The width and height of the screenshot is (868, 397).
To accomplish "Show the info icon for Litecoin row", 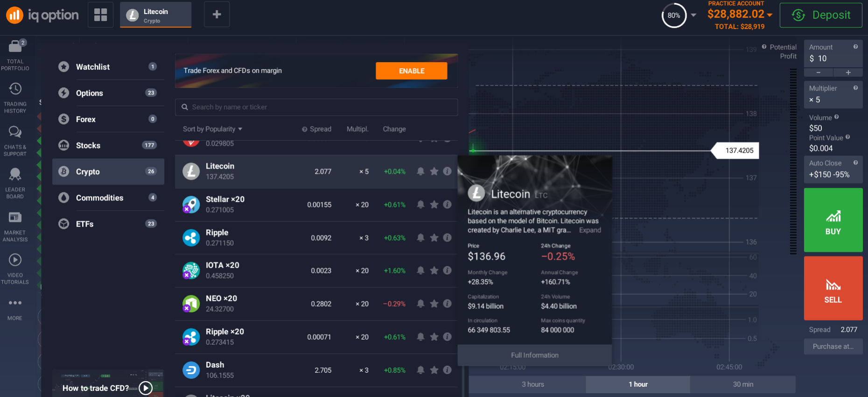I will pyautogui.click(x=447, y=171).
